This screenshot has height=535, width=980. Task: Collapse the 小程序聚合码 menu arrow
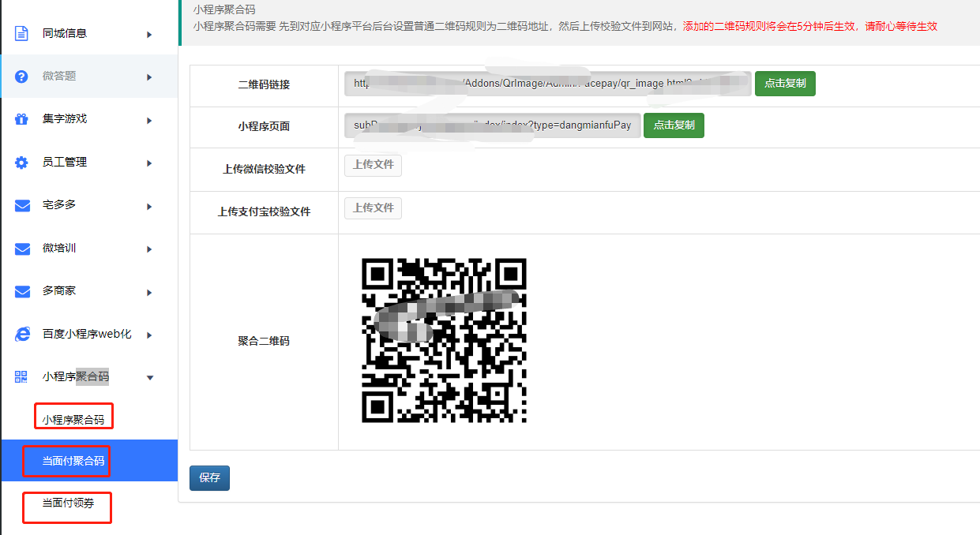pyautogui.click(x=150, y=378)
